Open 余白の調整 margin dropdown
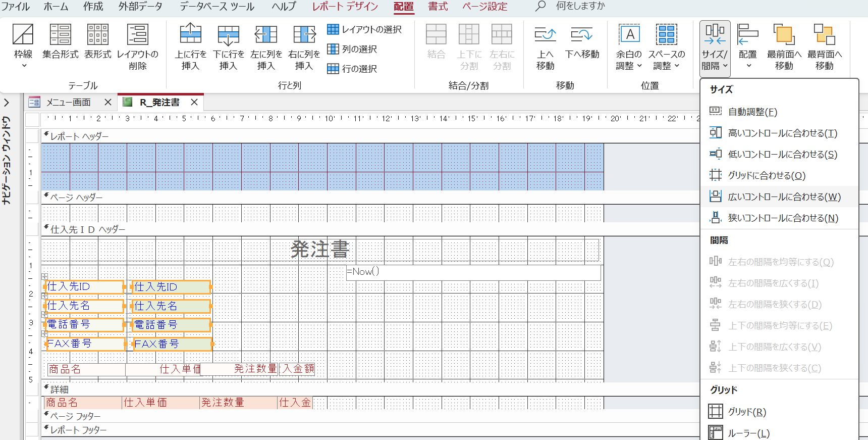This screenshot has width=868, height=440. click(x=629, y=47)
